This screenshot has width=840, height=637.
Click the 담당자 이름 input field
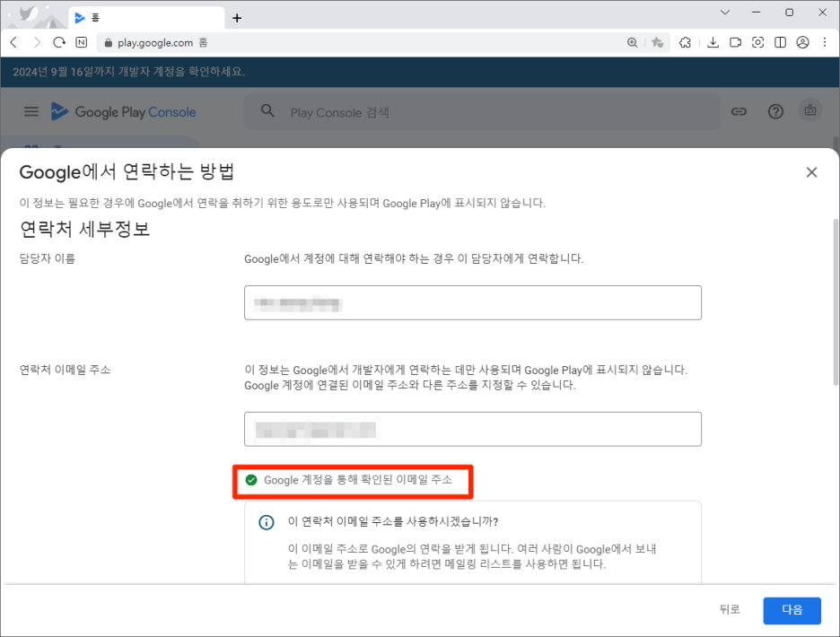point(472,302)
